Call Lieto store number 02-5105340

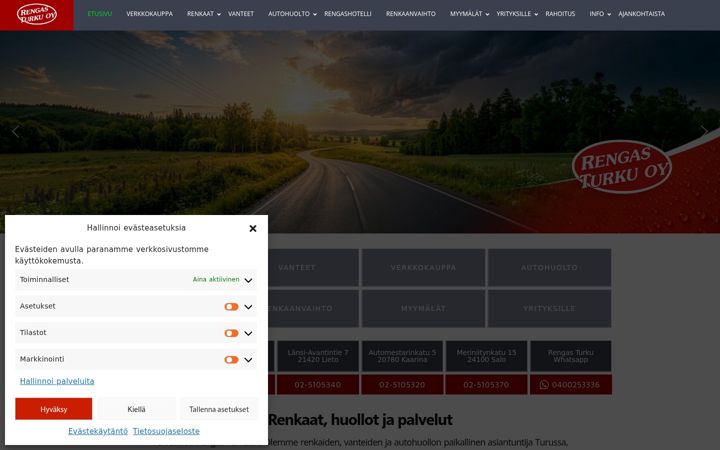318,385
